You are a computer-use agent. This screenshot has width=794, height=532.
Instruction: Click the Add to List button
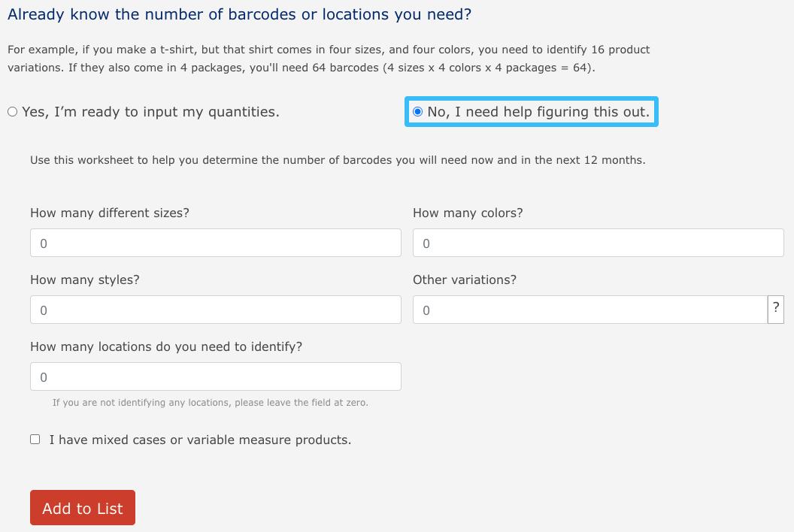[x=82, y=507]
